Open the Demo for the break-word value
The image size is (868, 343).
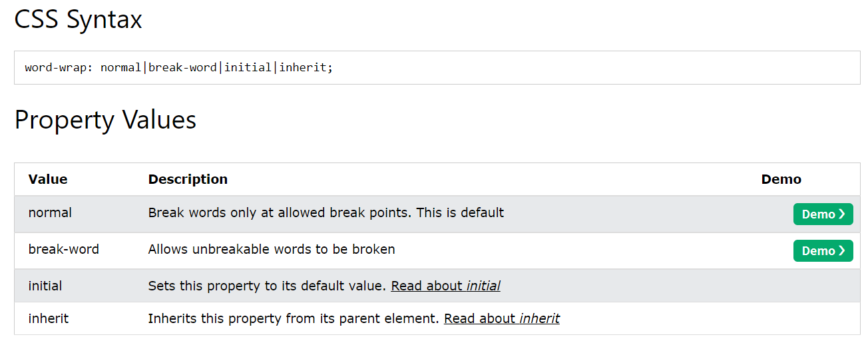coord(823,251)
